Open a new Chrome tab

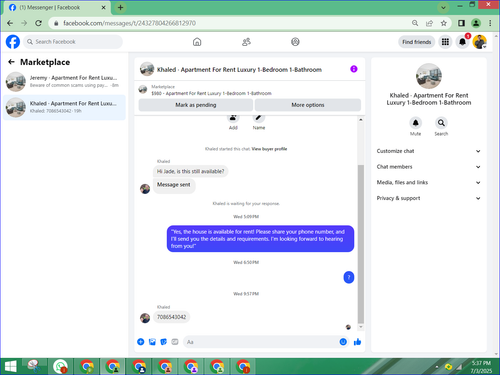121,7
